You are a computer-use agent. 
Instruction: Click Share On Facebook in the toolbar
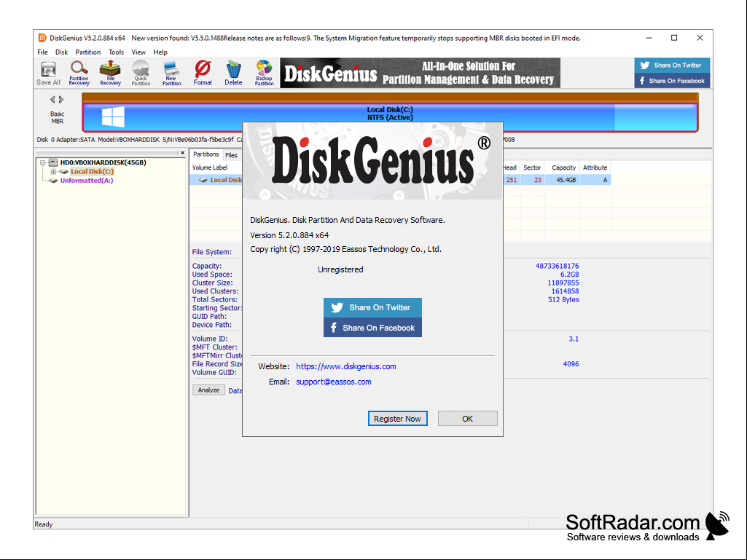point(672,81)
